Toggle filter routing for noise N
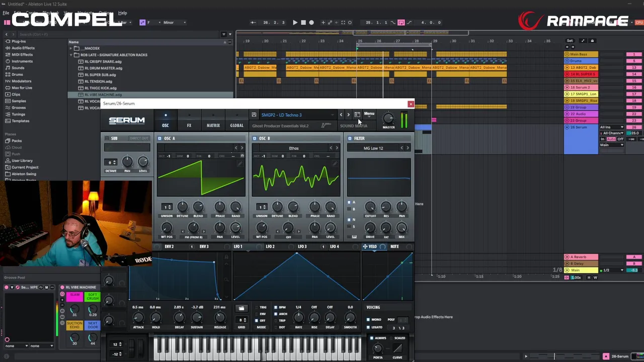The image size is (644, 362). [349, 220]
